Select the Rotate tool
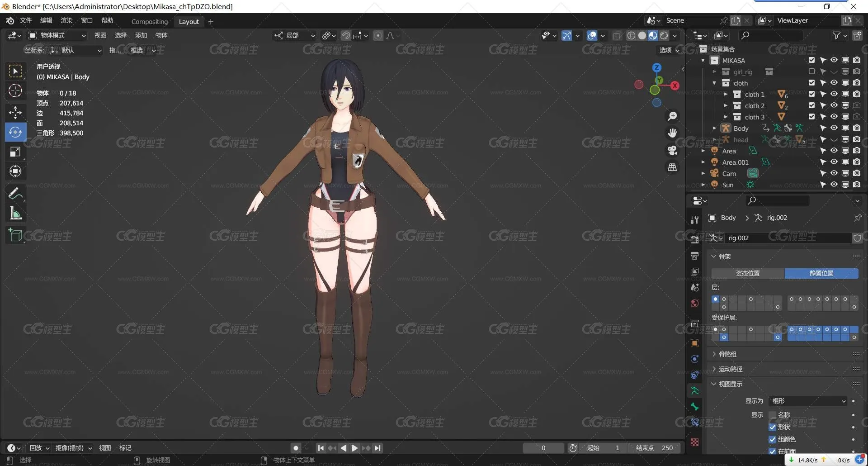This screenshot has width=868, height=466. pyautogui.click(x=15, y=132)
